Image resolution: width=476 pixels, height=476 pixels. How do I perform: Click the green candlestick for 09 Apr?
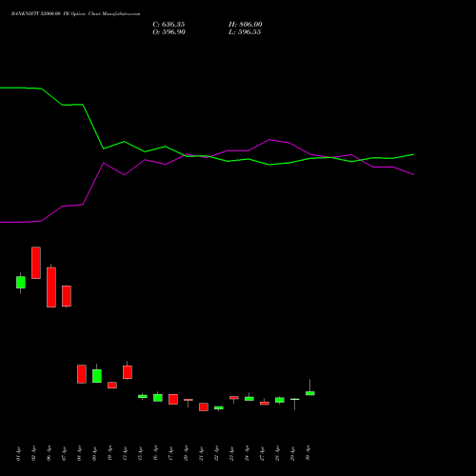pos(97,376)
